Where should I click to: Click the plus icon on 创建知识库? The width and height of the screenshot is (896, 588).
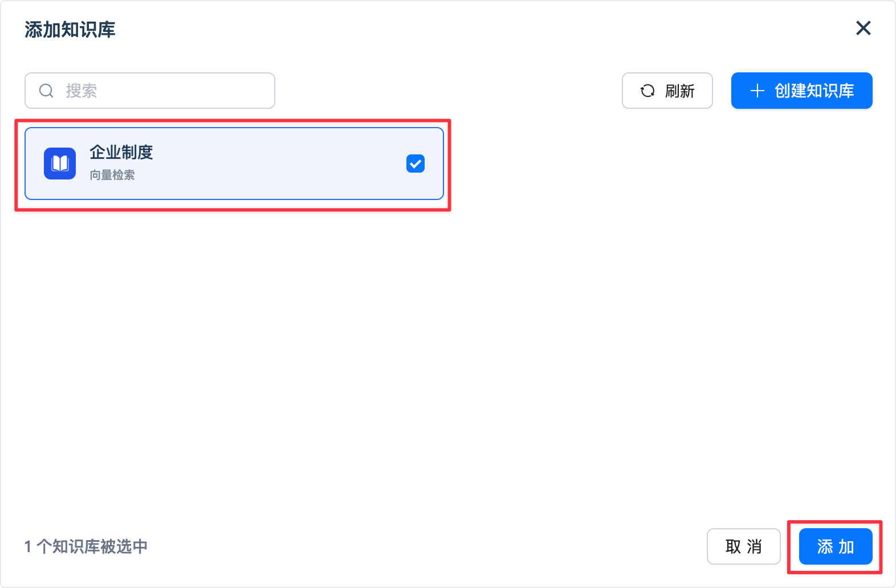[x=757, y=91]
